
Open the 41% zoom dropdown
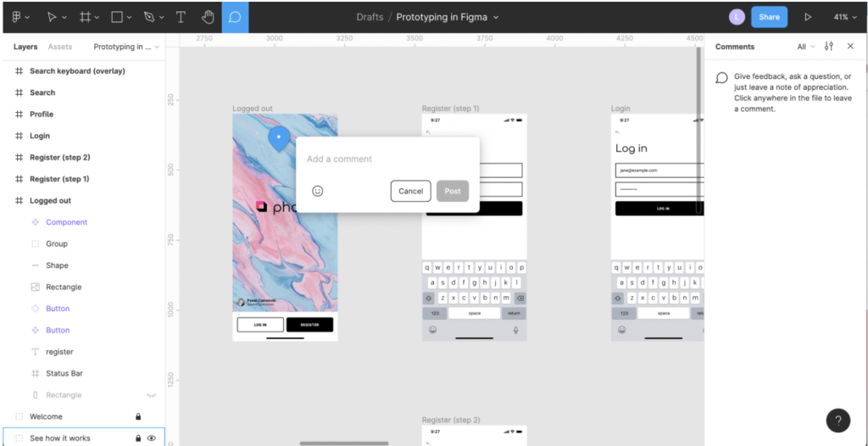pyautogui.click(x=845, y=17)
